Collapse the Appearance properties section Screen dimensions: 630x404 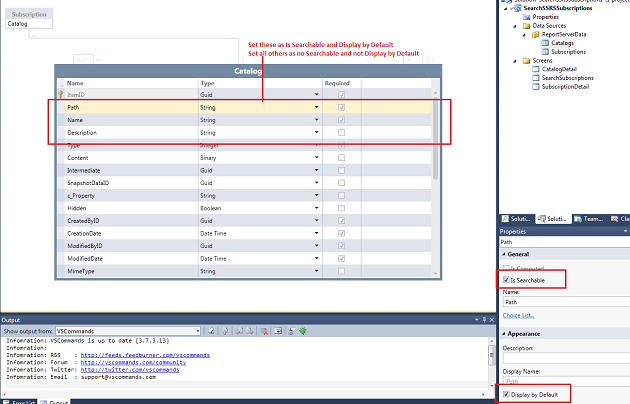[x=504, y=334]
